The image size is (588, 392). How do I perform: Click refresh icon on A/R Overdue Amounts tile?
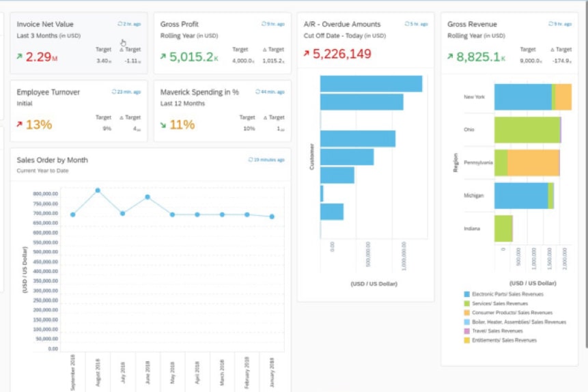(406, 24)
